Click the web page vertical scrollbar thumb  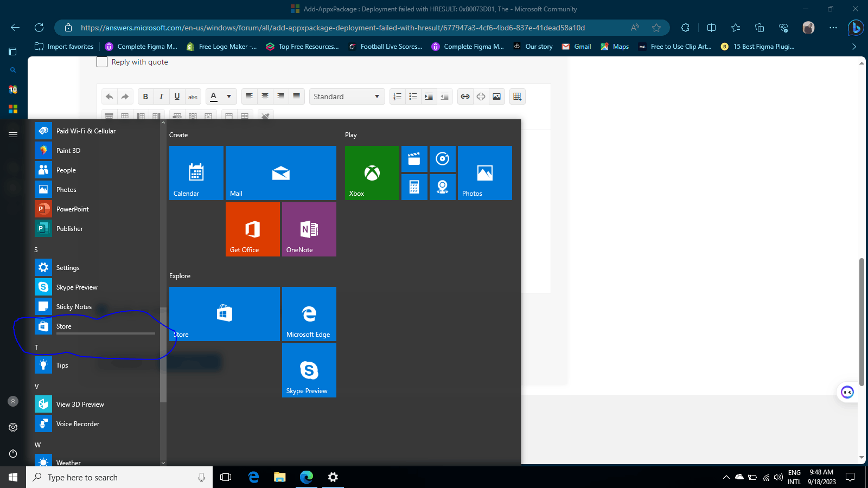(861, 322)
